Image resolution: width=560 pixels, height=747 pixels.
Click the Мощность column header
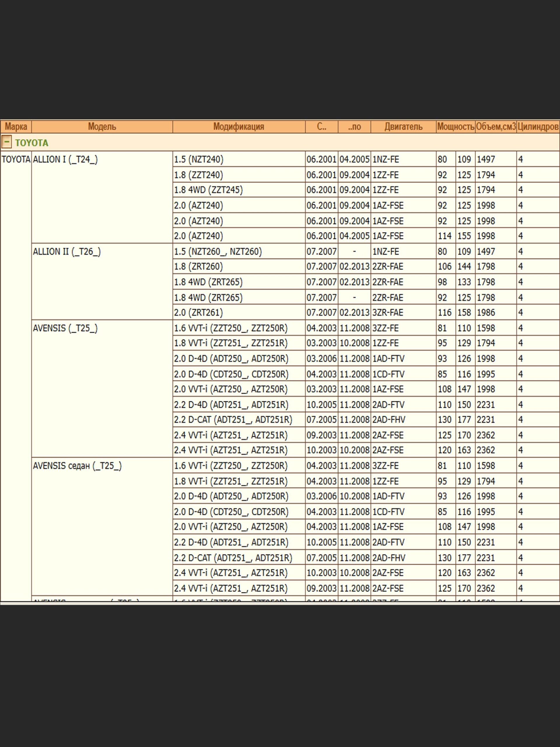pyautogui.click(x=455, y=127)
